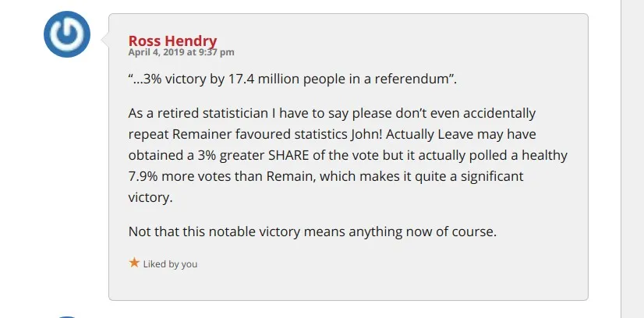The image size is (644, 318).
Task: Open the April 4, 2019 timestamp permalink
Action: tap(181, 52)
